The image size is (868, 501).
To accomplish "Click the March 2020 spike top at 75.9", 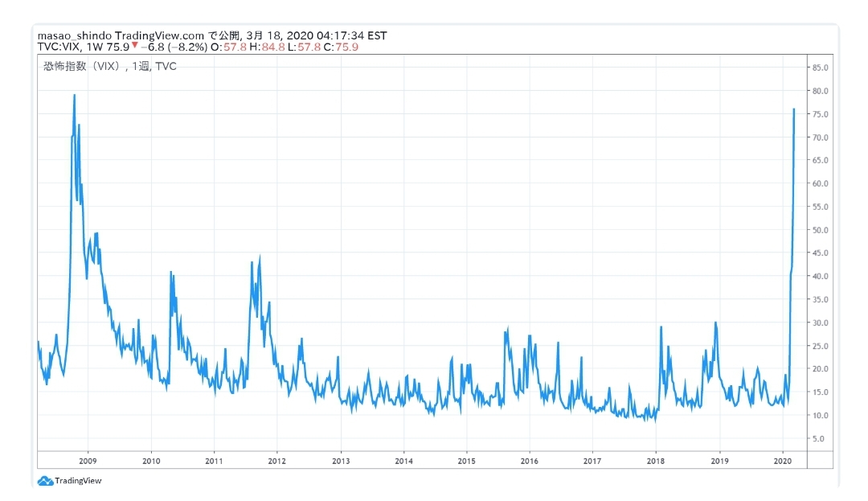I will [794, 109].
